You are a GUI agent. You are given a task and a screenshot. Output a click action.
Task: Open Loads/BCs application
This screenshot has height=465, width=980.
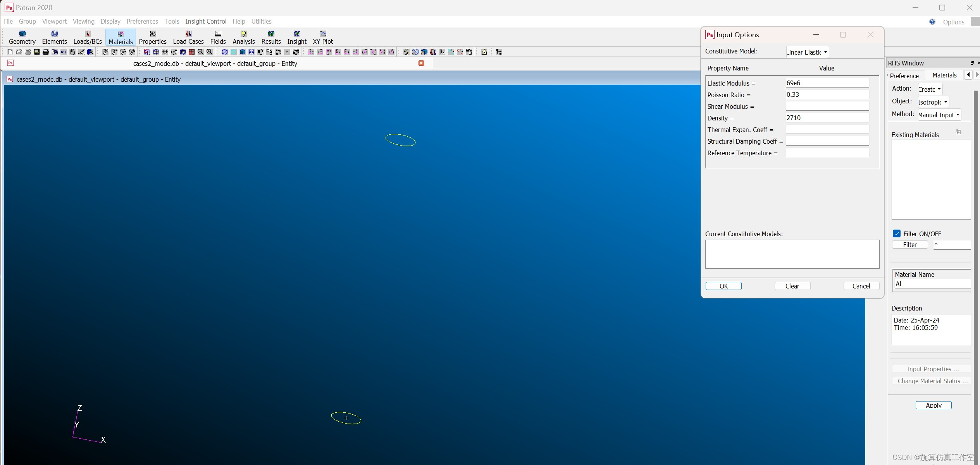click(x=88, y=37)
